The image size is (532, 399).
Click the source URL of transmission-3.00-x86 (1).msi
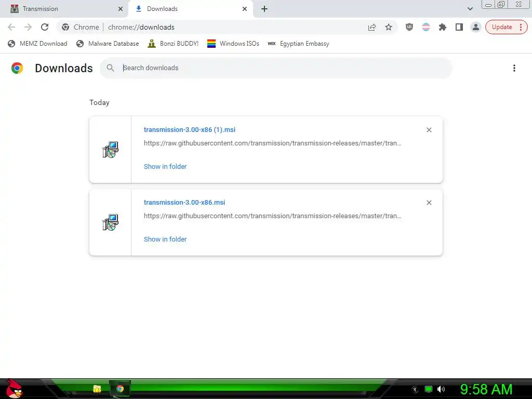click(272, 143)
